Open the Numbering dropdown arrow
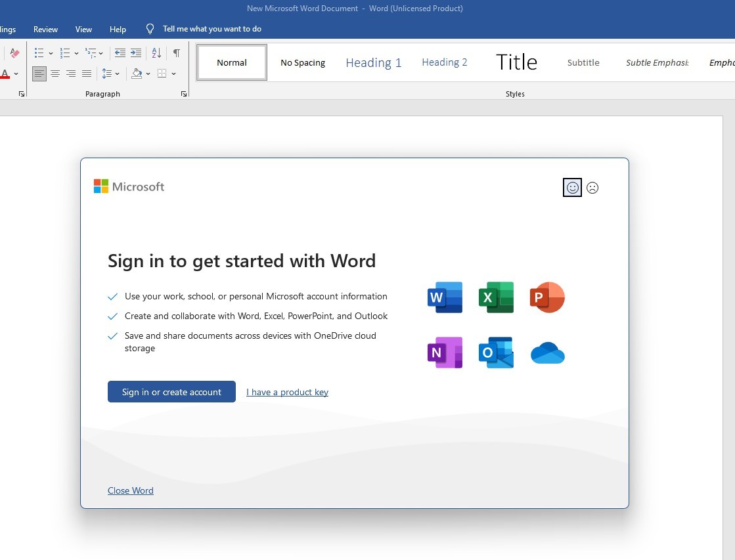This screenshot has width=735, height=560. point(76,53)
